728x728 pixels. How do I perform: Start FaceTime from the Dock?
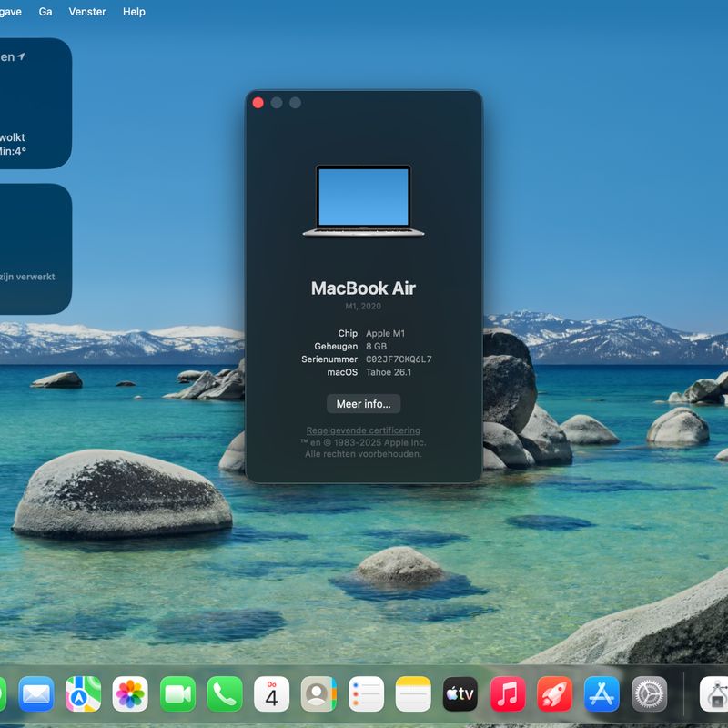click(x=177, y=694)
